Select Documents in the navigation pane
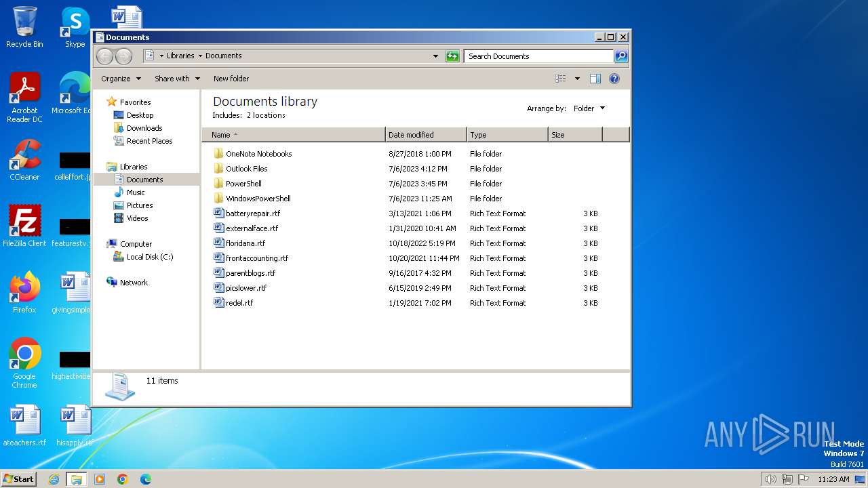This screenshot has width=868, height=488. [144, 180]
